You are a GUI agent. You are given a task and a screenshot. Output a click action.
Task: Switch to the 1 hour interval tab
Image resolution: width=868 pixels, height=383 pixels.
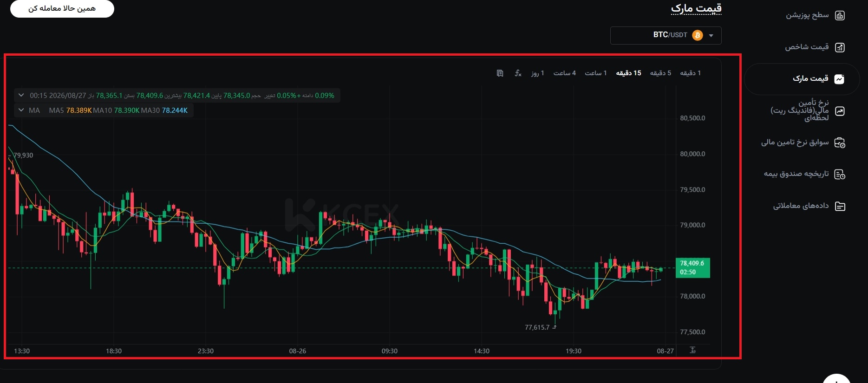tap(596, 73)
